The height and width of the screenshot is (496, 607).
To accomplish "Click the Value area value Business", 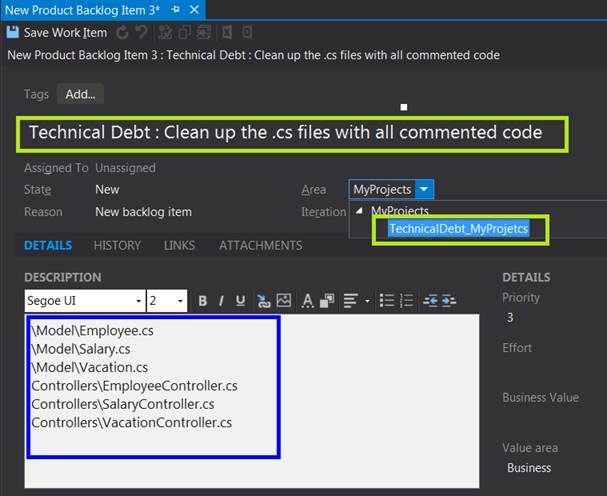I will pos(529,468).
